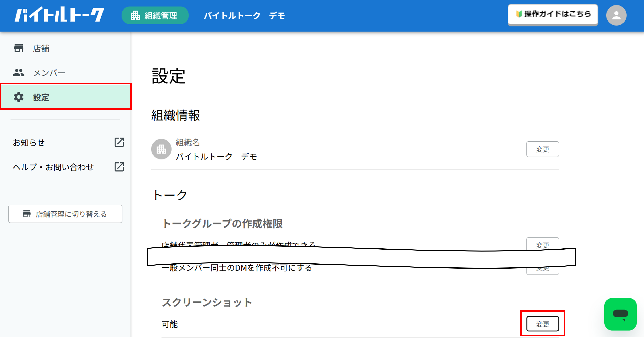Click the バイトルトーク デモ header title

244,16
